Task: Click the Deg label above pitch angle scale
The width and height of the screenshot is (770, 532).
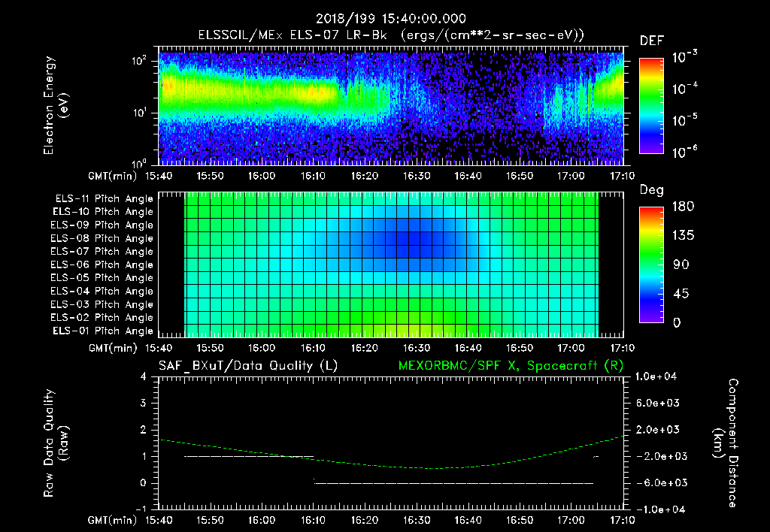Action: click(x=652, y=190)
